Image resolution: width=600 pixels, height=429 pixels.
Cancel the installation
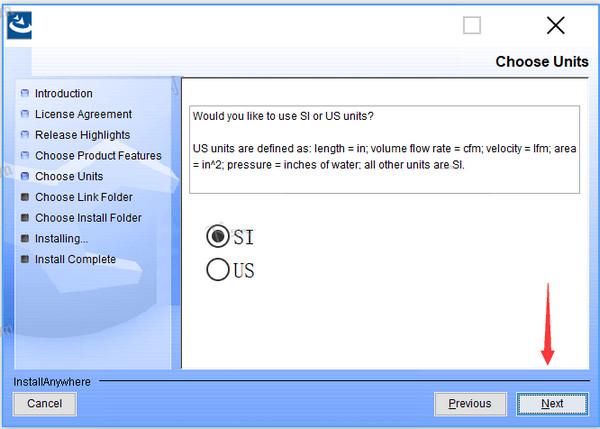44,404
